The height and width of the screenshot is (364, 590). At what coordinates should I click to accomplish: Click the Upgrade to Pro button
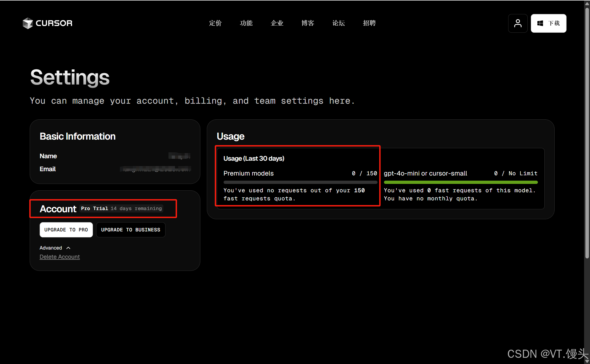(66, 230)
